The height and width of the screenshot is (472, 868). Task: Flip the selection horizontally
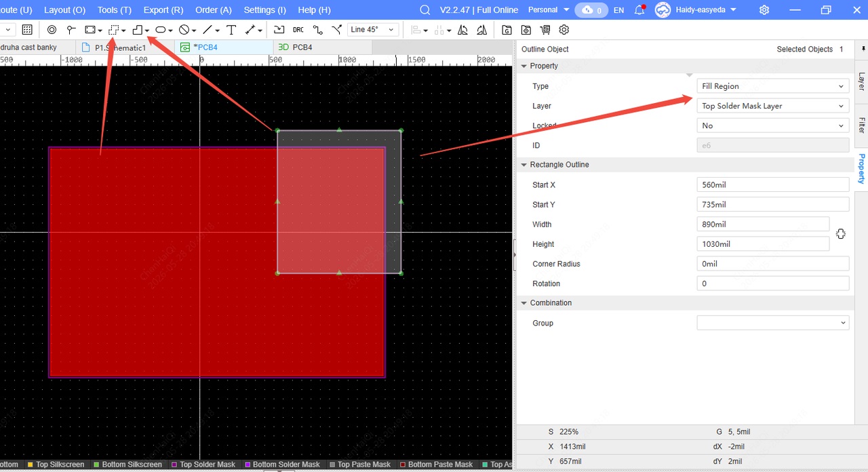point(462,30)
